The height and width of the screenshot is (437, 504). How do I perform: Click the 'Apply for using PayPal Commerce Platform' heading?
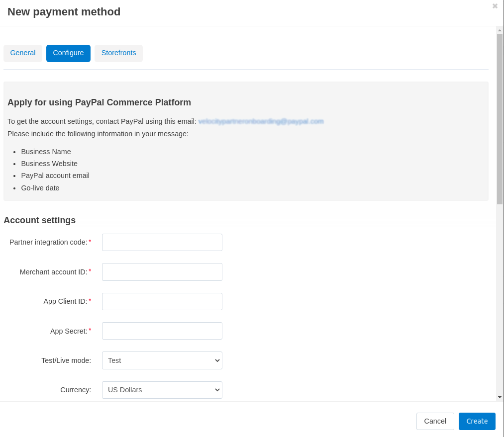99,102
